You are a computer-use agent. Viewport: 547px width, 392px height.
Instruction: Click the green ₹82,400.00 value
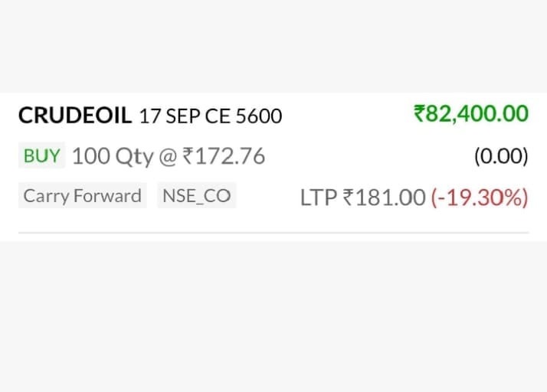coord(470,114)
